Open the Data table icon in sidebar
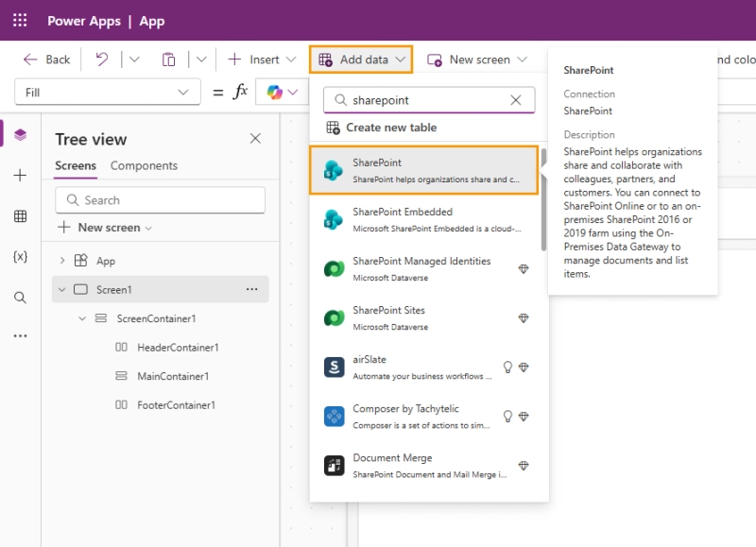The height and width of the screenshot is (547, 756). [20, 216]
